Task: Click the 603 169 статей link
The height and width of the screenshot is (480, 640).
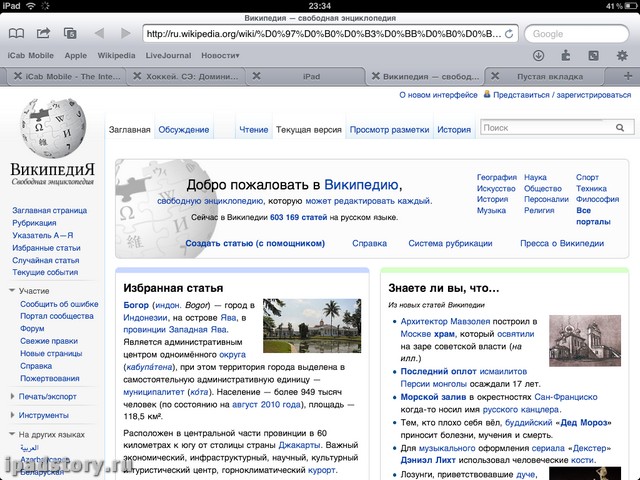Action: pyautogui.click(x=298, y=217)
